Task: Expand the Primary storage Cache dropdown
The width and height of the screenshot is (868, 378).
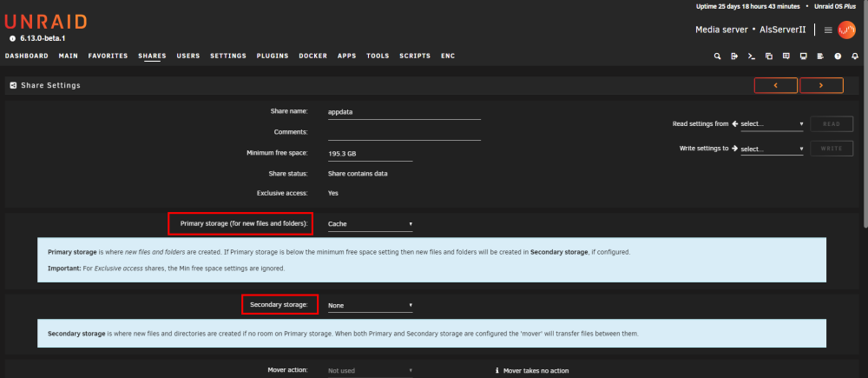Action: pyautogui.click(x=371, y=224)
